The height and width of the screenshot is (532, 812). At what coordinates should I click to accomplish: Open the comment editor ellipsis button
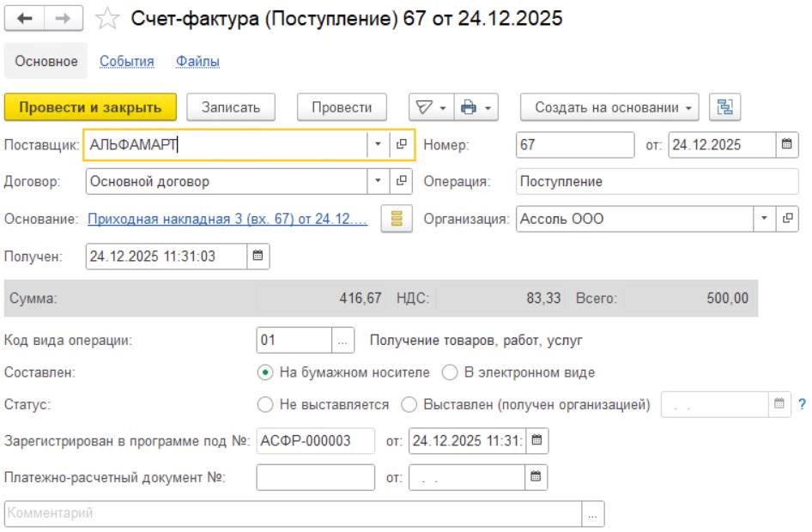click(592, 514)
